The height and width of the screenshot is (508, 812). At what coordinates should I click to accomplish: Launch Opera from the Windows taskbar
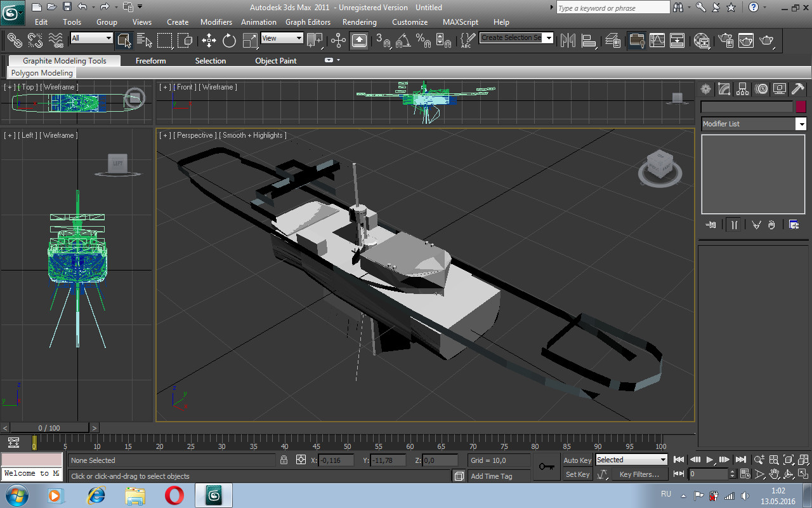coord(174,495)
